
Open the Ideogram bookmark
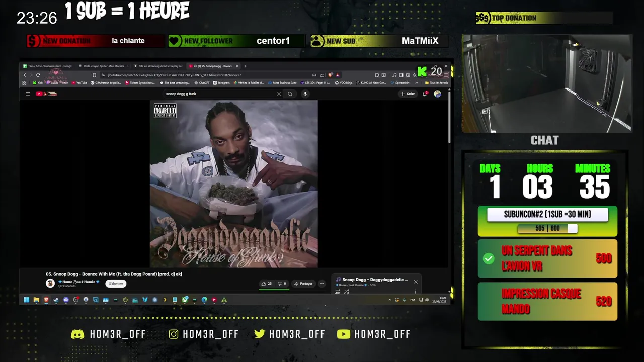coord(222,83)
